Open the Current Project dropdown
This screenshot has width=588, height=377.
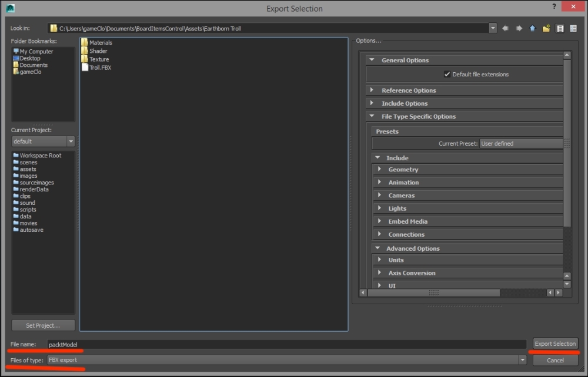coord(71,142)
